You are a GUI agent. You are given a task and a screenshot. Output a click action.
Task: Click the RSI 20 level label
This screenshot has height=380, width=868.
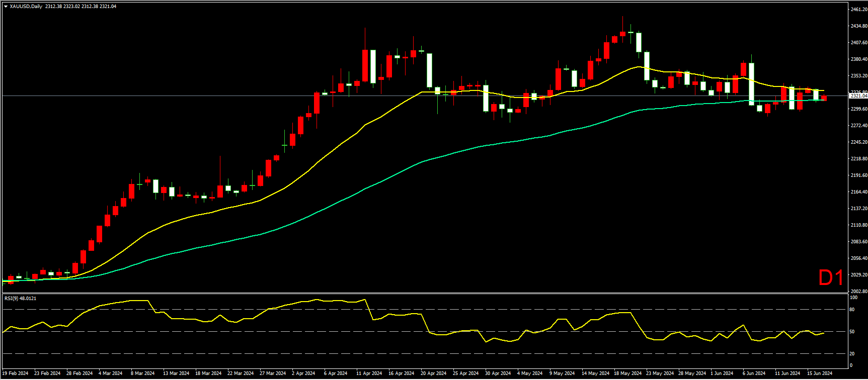852,354
